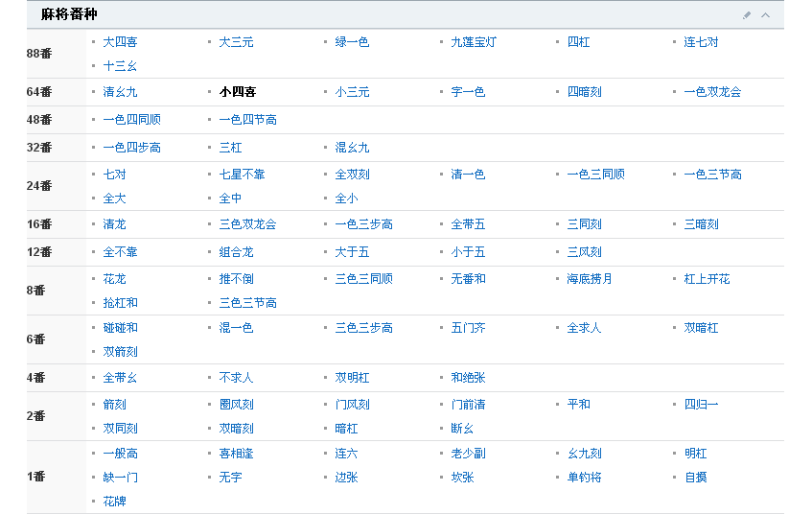The image size is (812, 514).
Task: Open the 清一色 link
Action: tap(468, 175)
